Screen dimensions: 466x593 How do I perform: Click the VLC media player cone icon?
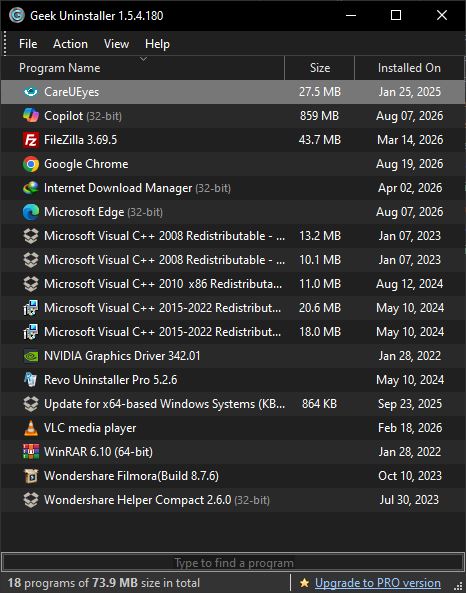click(x=31, y=428)
